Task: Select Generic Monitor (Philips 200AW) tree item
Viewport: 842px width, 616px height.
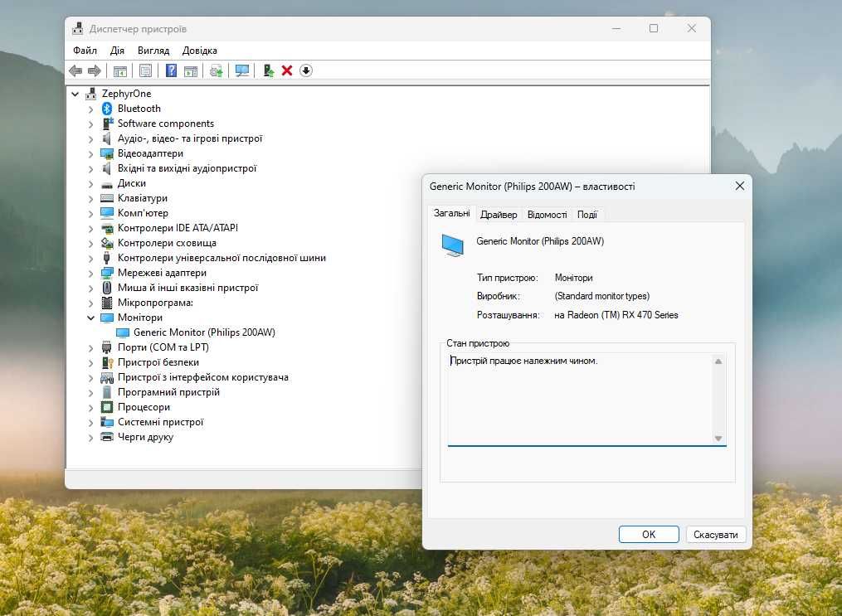Action: (204, 332)
